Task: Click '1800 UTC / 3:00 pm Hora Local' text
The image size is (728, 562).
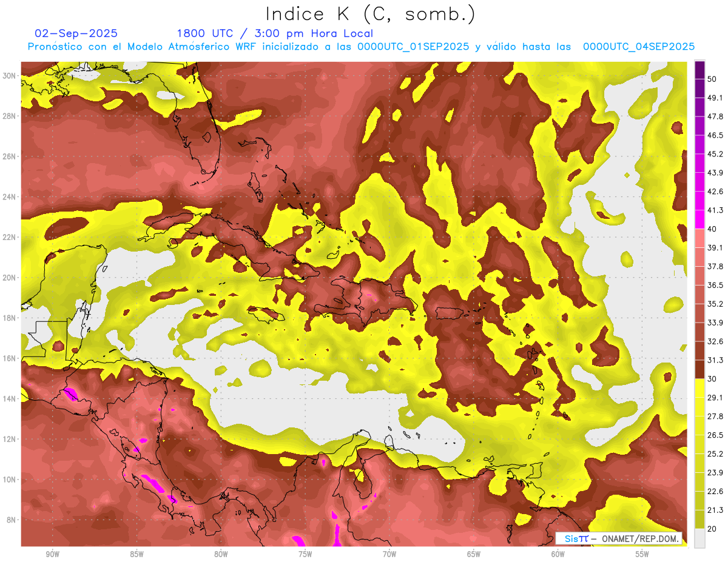Action: pyautogui.click(x=275, y=33)
